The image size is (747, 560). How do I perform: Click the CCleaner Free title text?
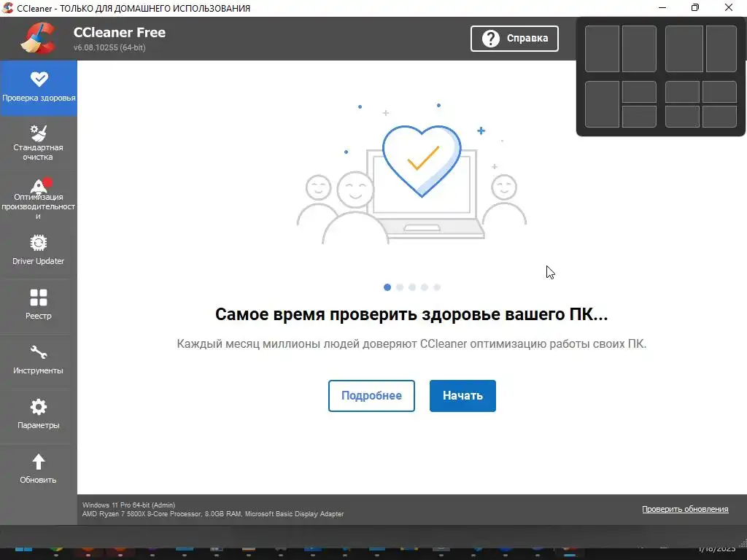(x=120, y=32)
